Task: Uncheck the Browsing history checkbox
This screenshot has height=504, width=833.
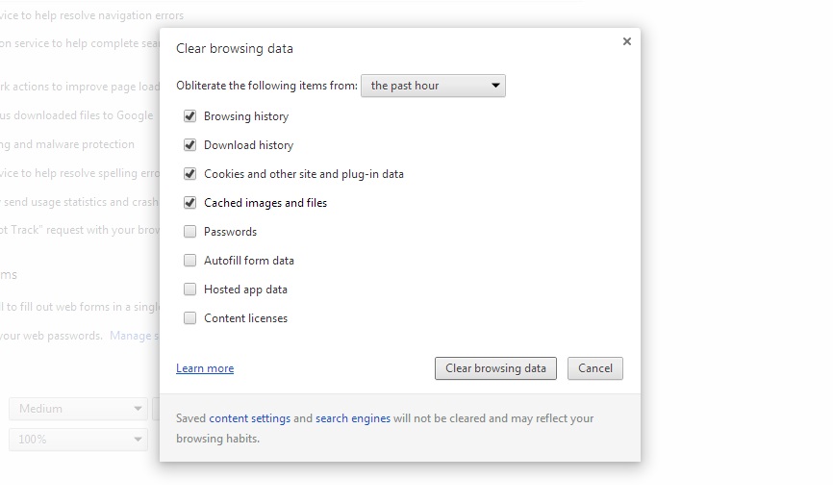Action: [x=190, y=116]
